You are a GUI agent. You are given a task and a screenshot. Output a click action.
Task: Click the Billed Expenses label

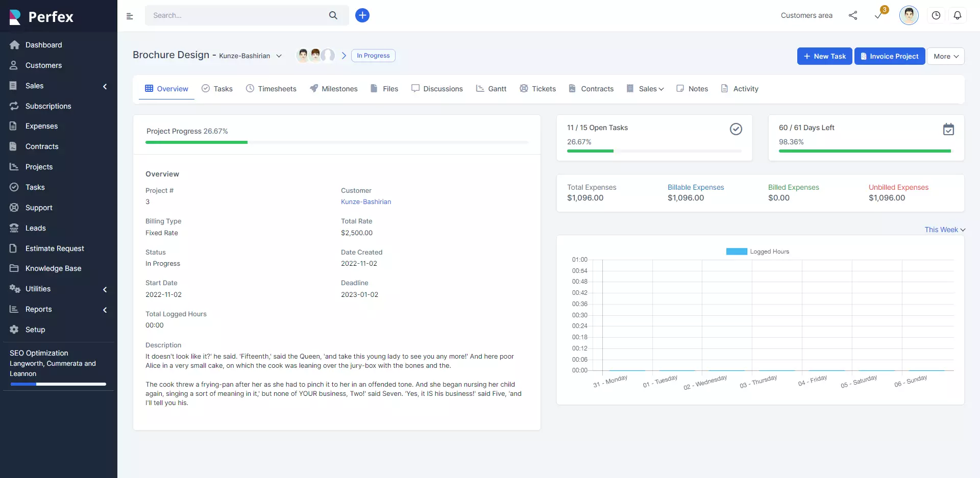point(793,187)
